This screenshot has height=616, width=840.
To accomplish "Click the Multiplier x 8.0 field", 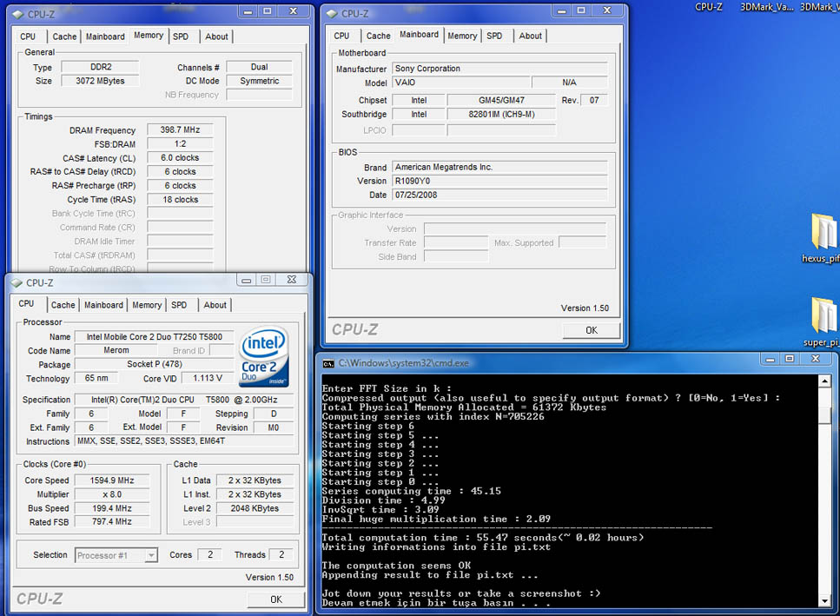I will 112,494.
